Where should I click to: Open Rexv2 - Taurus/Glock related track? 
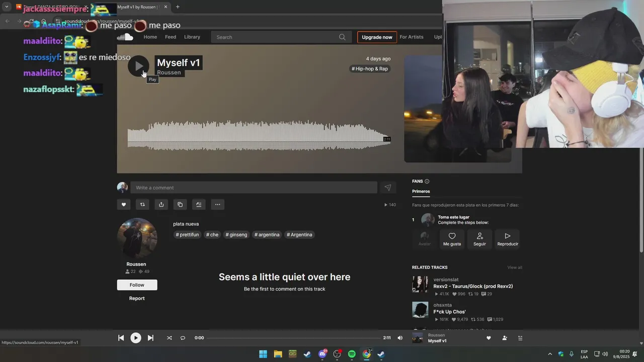(473, 286)
